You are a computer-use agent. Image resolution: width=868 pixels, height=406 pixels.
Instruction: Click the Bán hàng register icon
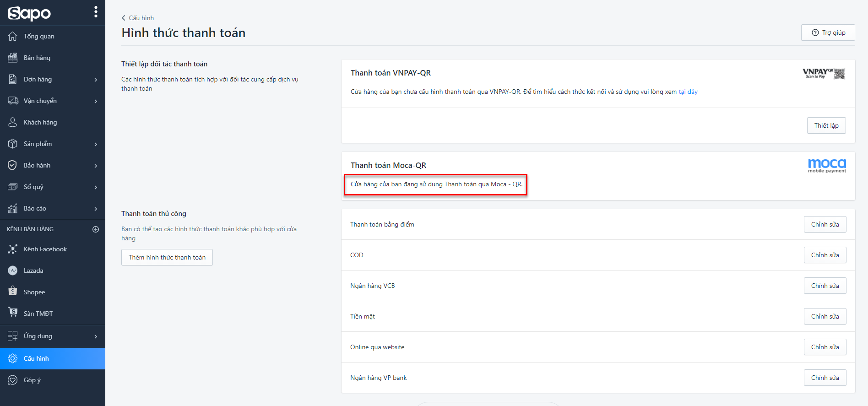coord(13,58)
